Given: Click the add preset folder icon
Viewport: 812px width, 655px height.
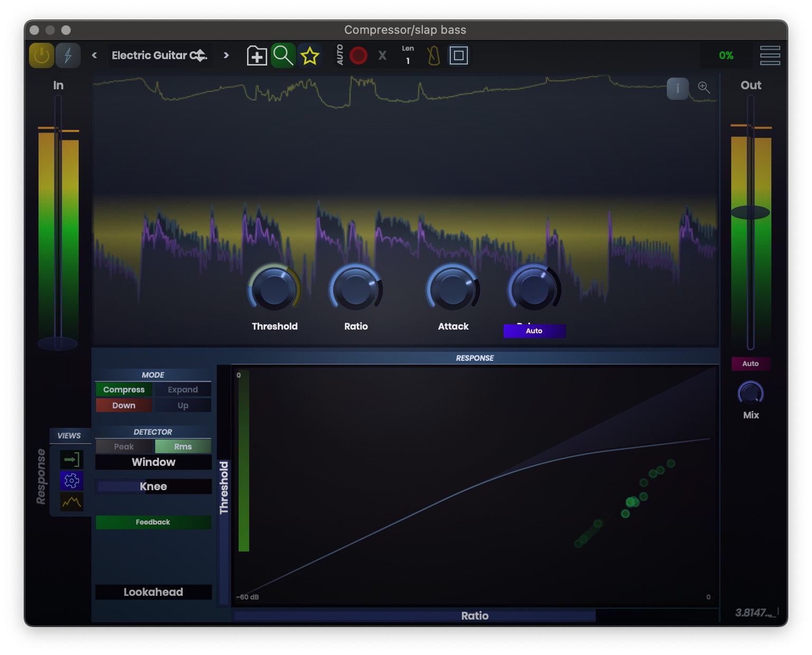Looking at the screenshot, I should point(256,55).
